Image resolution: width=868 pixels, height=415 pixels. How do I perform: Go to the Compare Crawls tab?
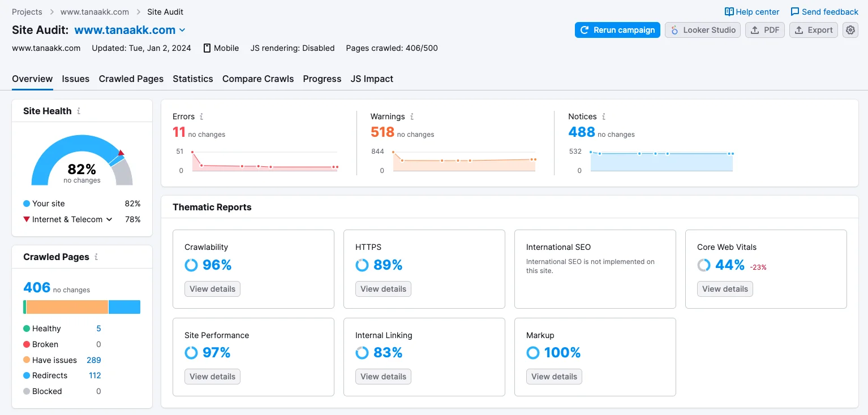[258, 79]
